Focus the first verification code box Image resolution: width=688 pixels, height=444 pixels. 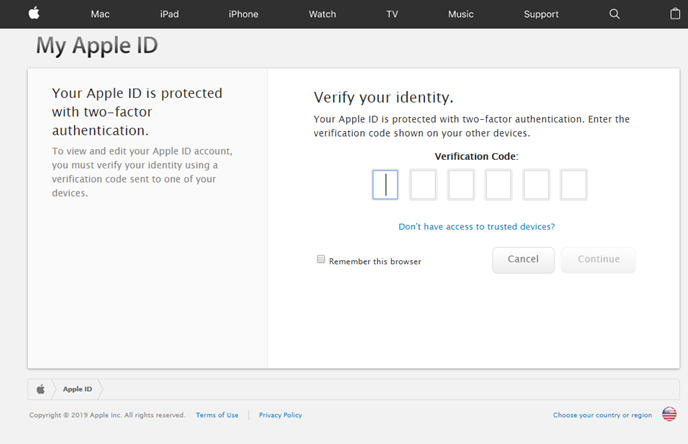point(385,185)
